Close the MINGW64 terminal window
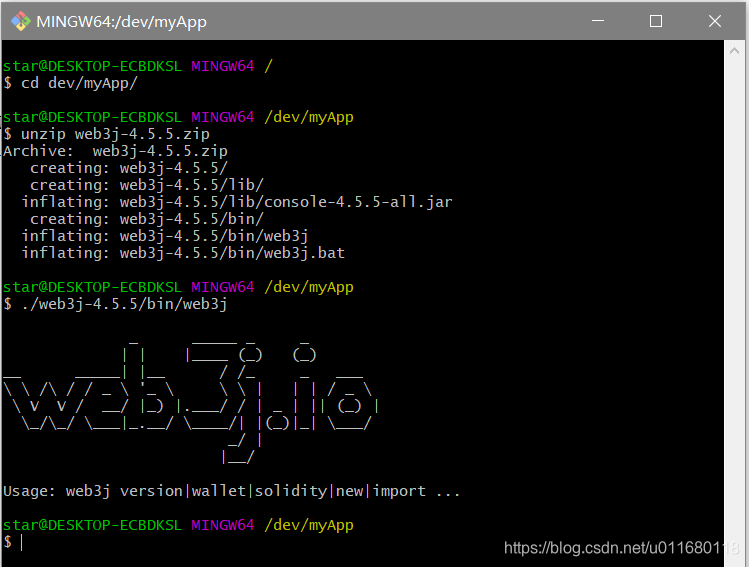 (715, 21)
